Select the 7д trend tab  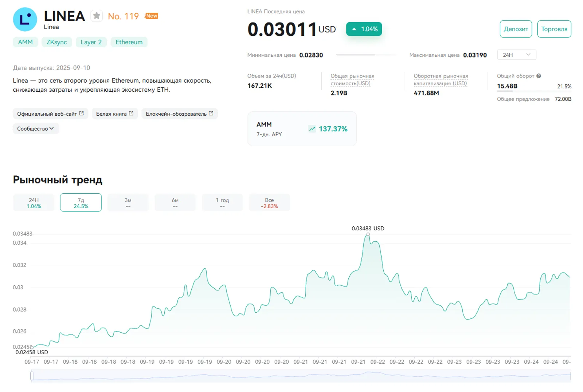[x=81, y=203]
